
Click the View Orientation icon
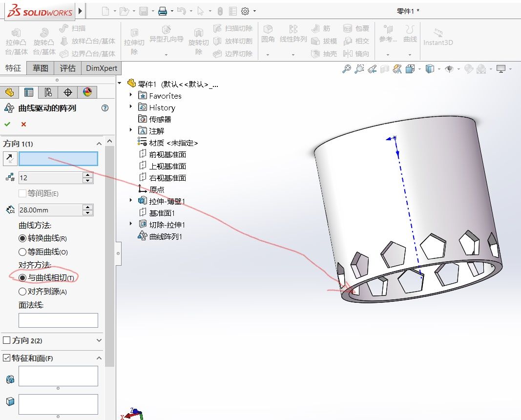pos(410,69)
